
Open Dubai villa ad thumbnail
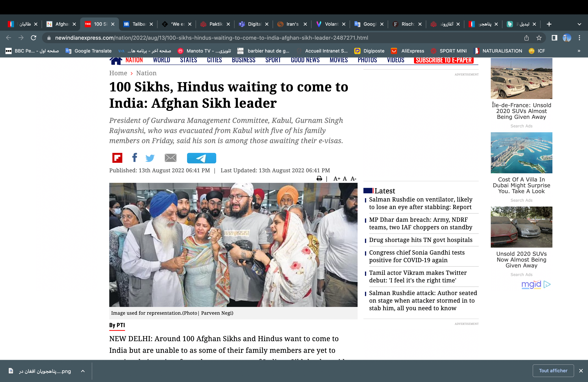pyautogui.click(x=521, y=153)
